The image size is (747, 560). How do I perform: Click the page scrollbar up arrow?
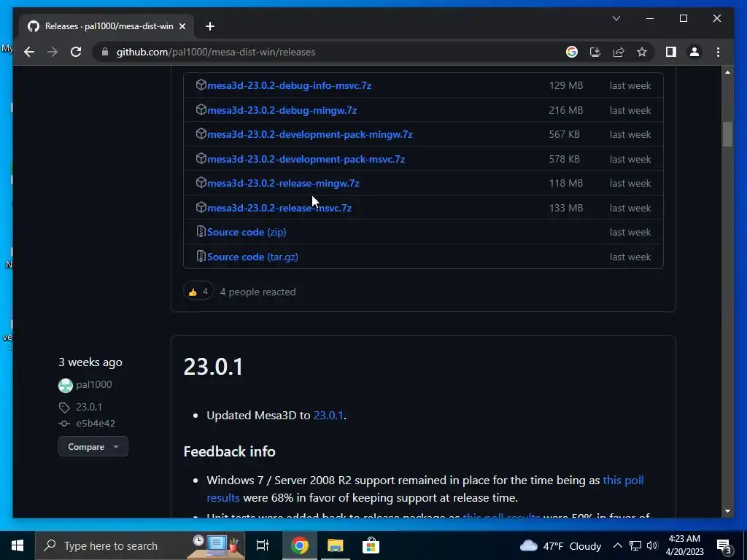click(727, 72)
